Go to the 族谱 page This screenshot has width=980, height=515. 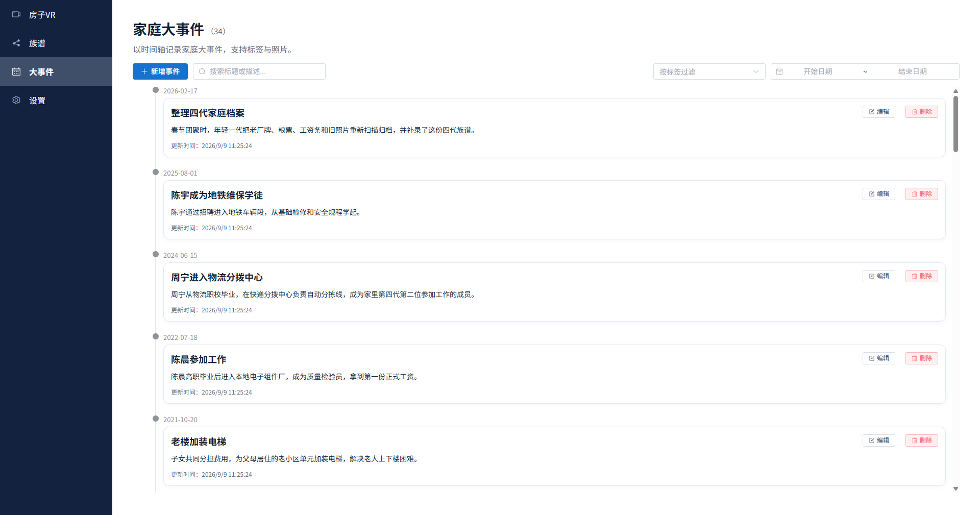click(x=56, y=43)
